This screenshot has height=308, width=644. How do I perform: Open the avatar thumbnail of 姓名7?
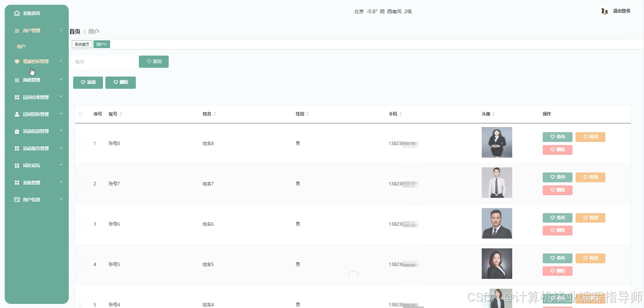(497, 183)
